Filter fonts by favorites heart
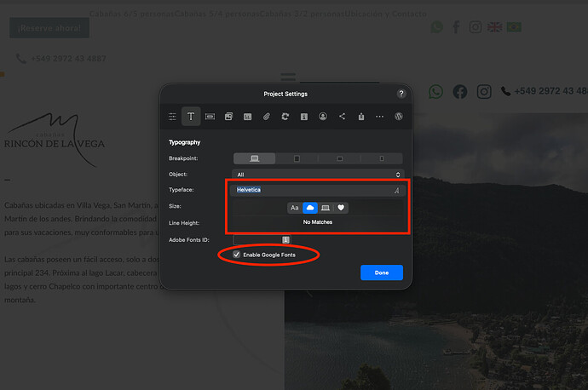The height and width of the screenshot is (390, 588). pyautogui.click(x=341, y=208)
